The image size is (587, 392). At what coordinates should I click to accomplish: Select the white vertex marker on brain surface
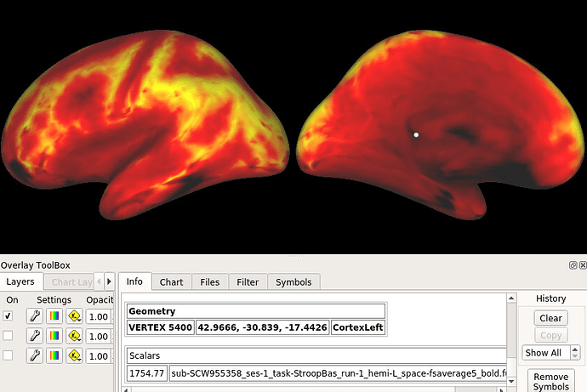click(x=416, y=134)
